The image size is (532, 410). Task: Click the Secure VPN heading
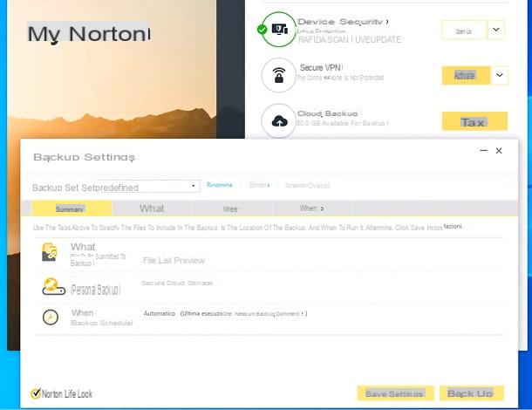coord(321,67)
